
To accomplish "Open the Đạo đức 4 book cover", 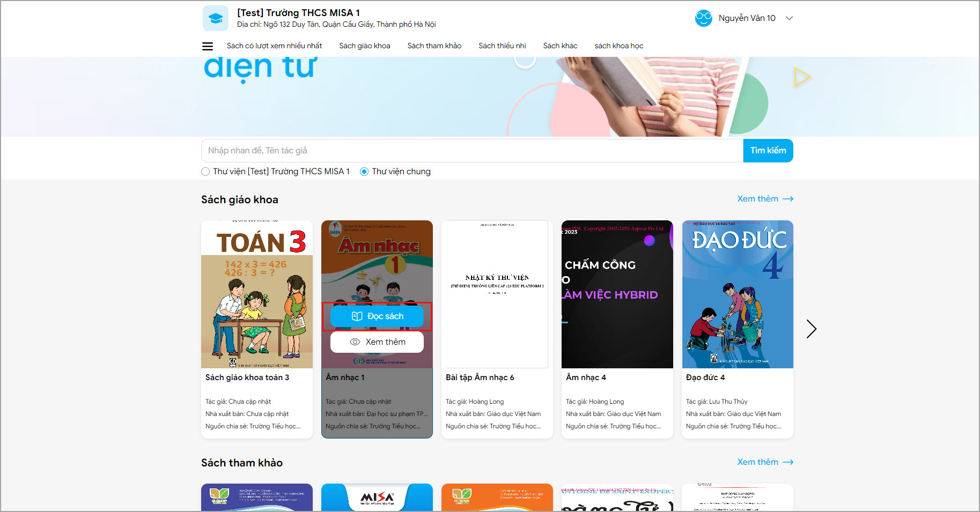I will point(738,294).
